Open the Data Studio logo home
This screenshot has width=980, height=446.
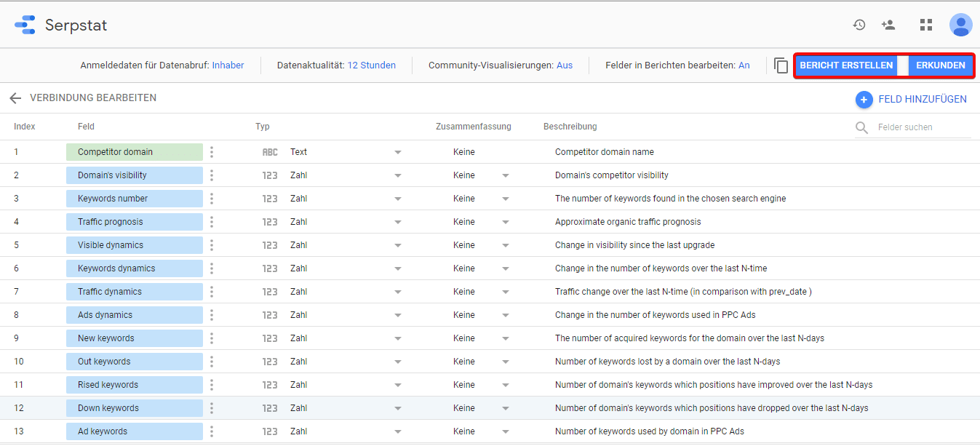(25, 25)
